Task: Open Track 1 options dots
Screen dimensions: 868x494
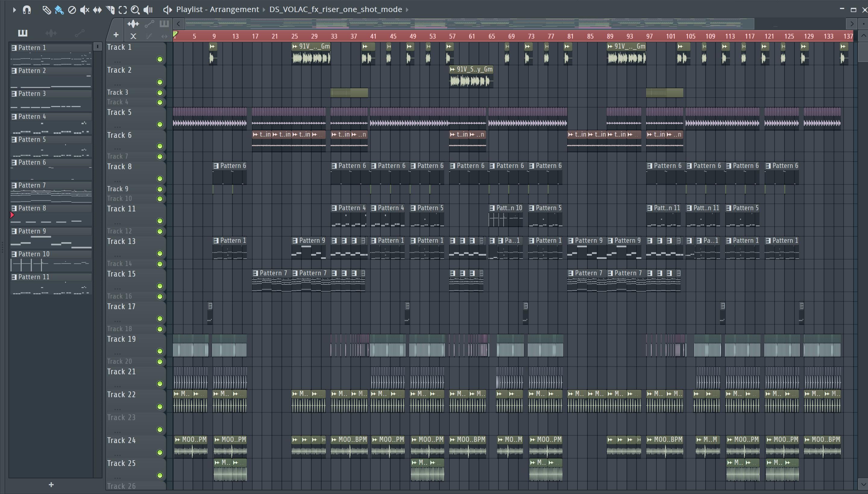Action: click(118, 62)
